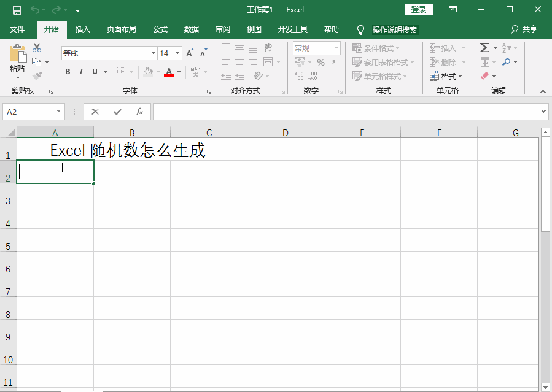This screenshot has width=552, height=392.
Task: Toggle Bold formatting
Action: pyautogui.click(x=68, y=72)
